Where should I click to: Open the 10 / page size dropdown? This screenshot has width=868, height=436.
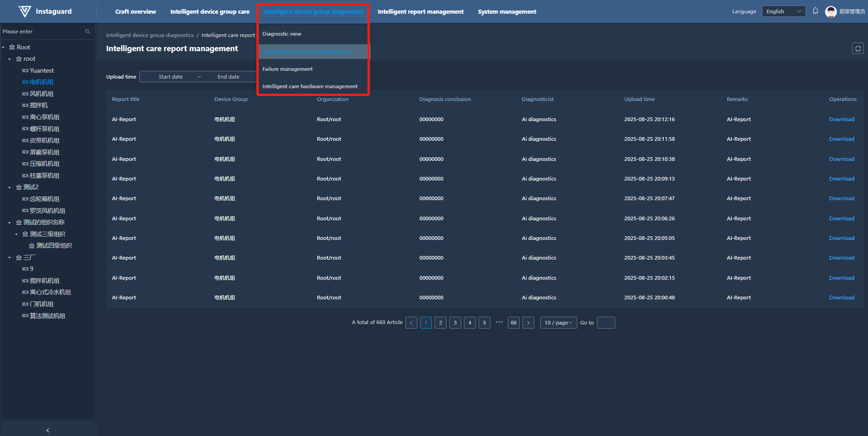coord(558,323)
